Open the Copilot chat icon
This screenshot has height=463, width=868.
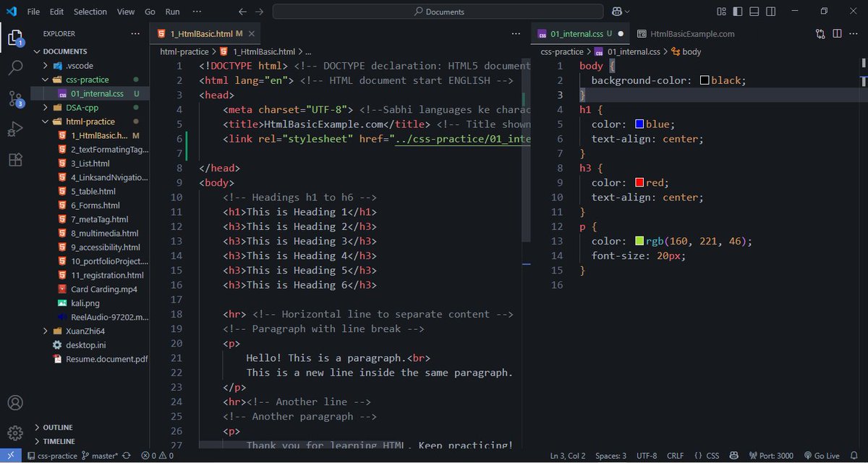pyautogui.click(x=617, y=12)
